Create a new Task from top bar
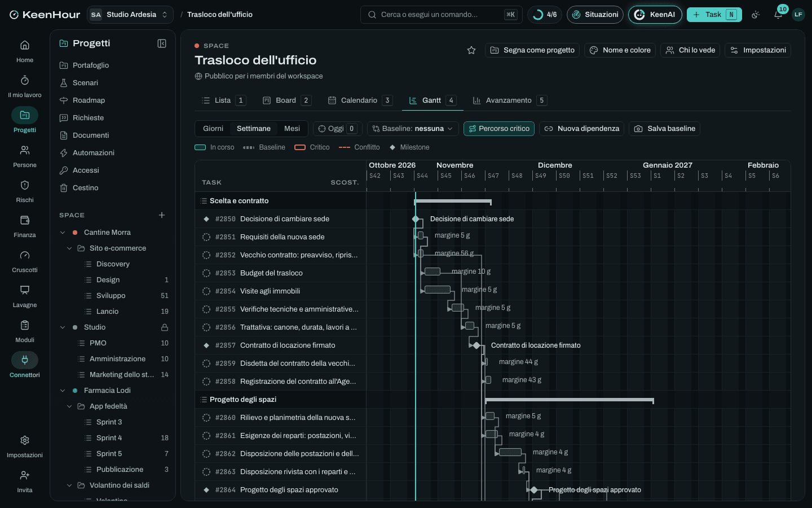This screenshot has height=508, width=812. (x=714, y=15)
